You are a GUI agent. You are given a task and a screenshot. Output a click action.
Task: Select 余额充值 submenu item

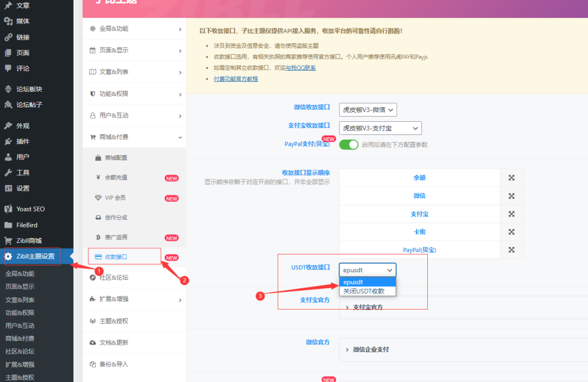(134, 178)
